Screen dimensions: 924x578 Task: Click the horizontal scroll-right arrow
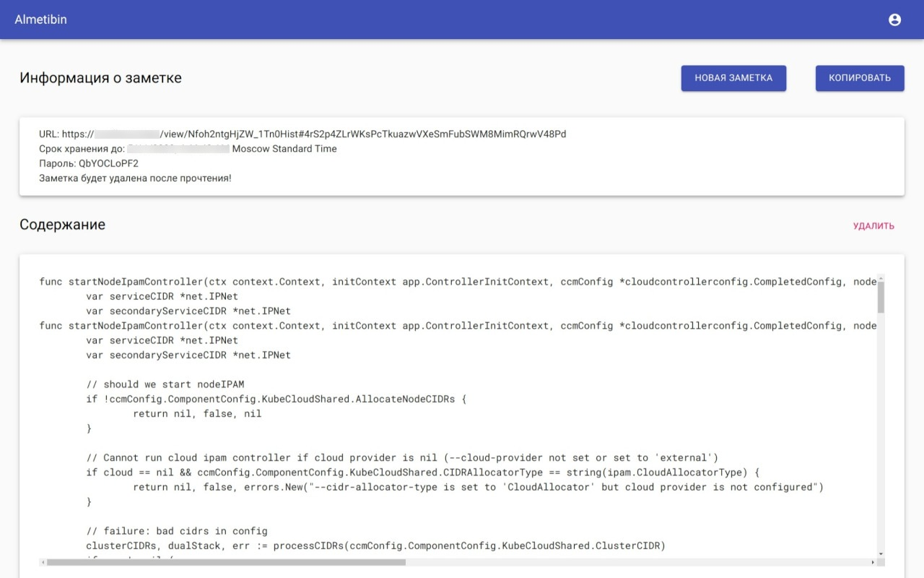[x=874, y=561]
